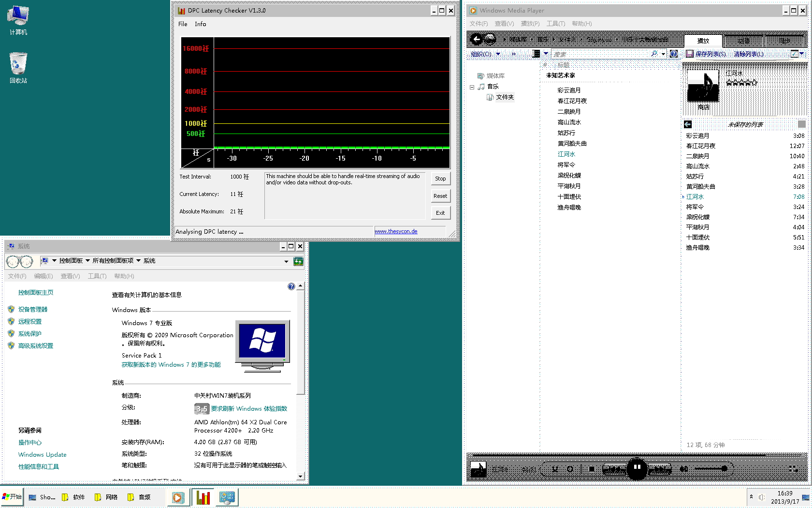Select the 回收站 desktop icon
The height and width of the screenshot is (508, 812).
coord(18,68)
